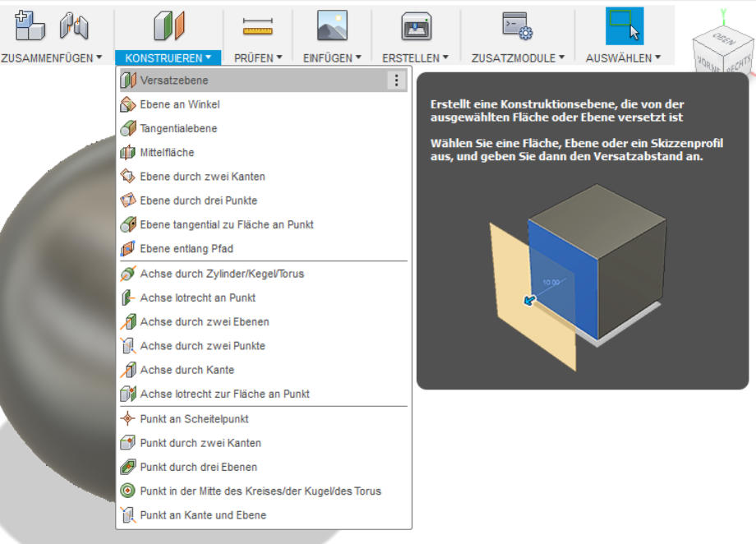Open the three-dot options next to Versatzebene

[x=396, y=80]
